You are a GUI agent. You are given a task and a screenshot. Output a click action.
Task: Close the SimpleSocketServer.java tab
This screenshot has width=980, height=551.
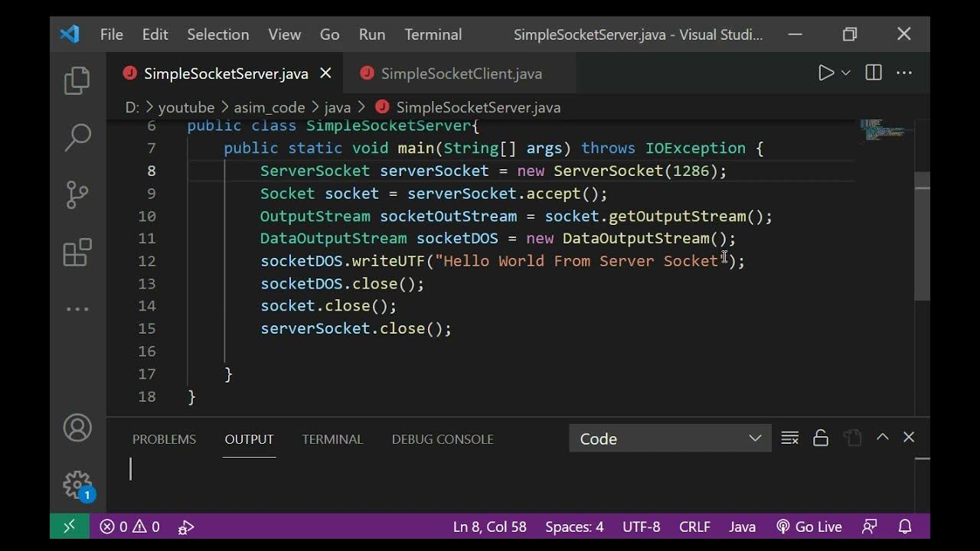coord(325,73)
